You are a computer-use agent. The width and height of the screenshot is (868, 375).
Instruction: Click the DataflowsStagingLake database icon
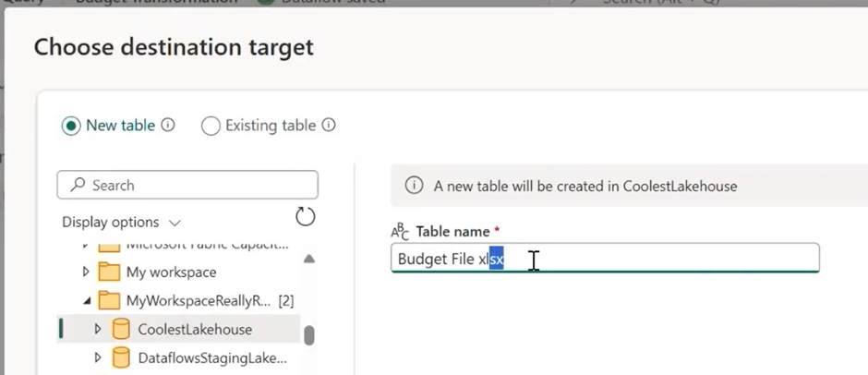[121, 357]
